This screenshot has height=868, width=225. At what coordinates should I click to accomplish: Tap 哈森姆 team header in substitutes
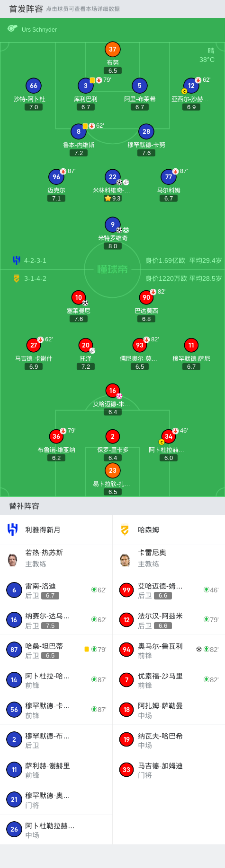coord(169,529)
